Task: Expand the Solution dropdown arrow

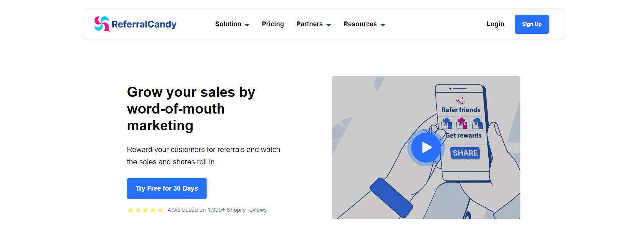Action: click(x=247, y=25)
